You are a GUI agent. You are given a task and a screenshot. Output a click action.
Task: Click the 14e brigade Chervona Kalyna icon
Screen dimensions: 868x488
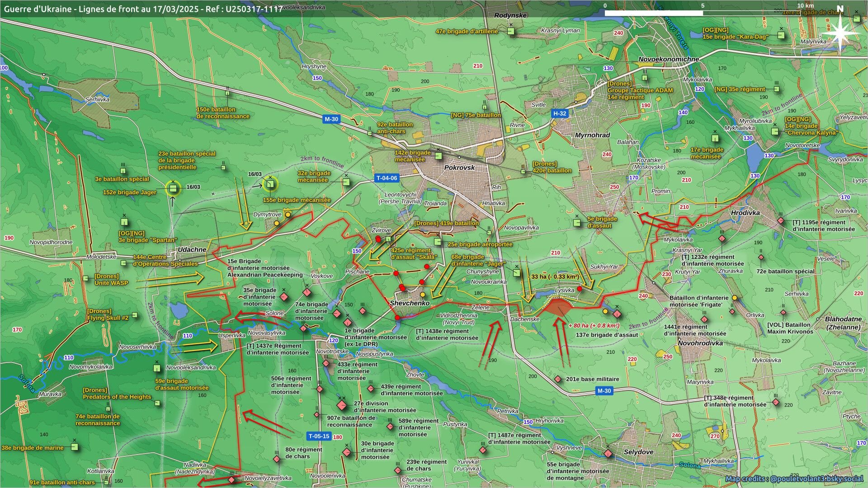tap(775, 131)
